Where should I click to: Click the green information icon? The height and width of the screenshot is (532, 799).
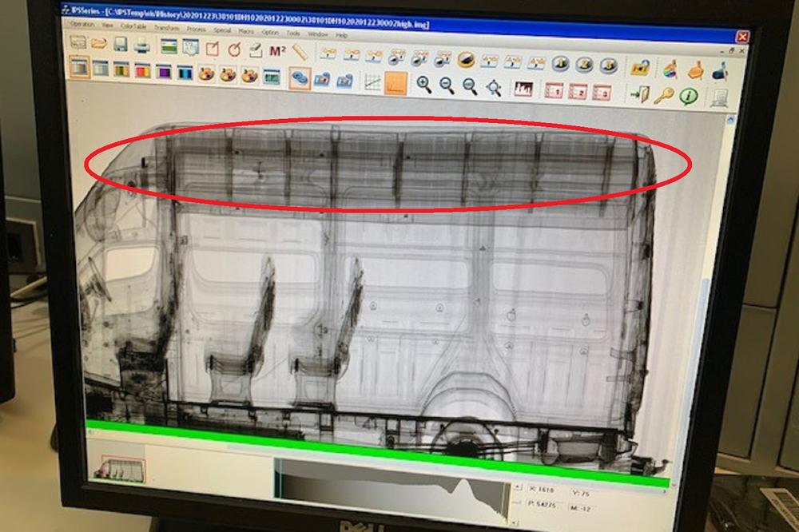tap(687, 96)
